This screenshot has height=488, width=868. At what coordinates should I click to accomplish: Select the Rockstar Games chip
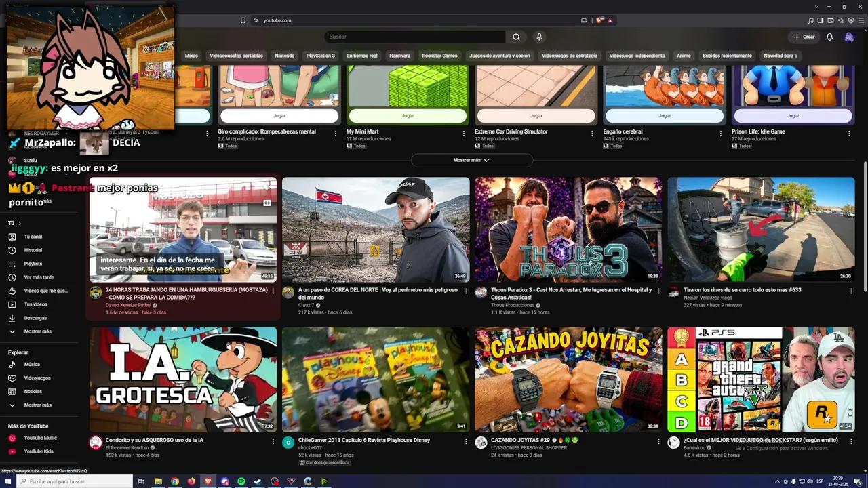point(439,56)
